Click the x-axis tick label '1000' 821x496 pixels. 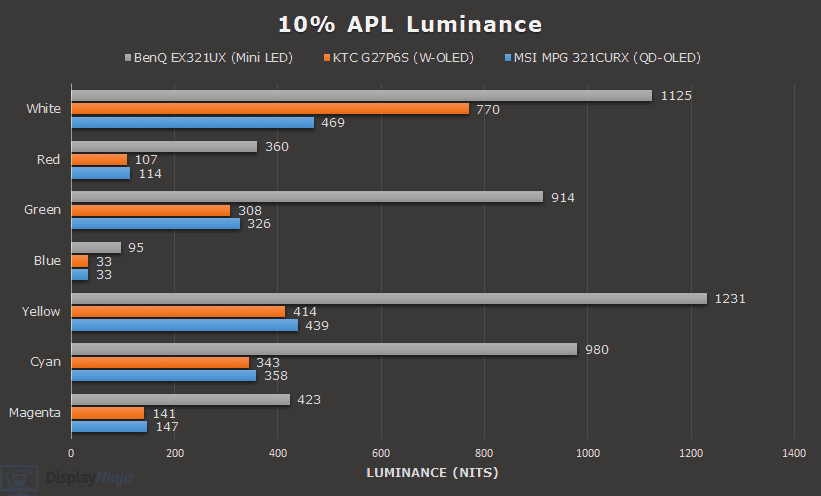[x=588, y=453]
